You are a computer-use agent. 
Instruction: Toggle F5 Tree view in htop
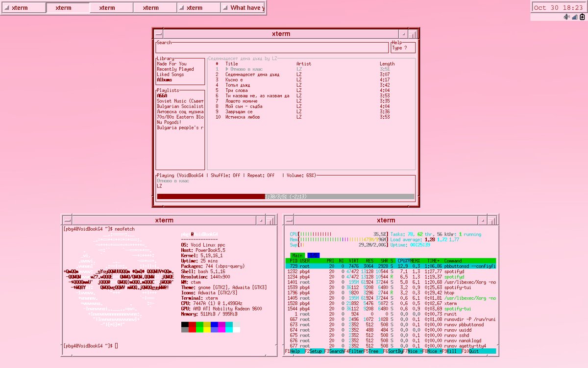coord(373,352)
